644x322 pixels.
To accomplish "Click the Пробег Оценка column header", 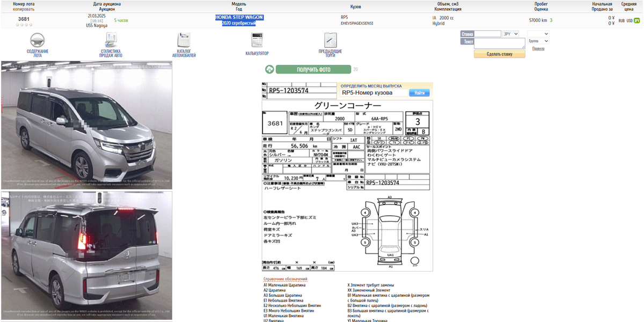I will pos(541,6).
